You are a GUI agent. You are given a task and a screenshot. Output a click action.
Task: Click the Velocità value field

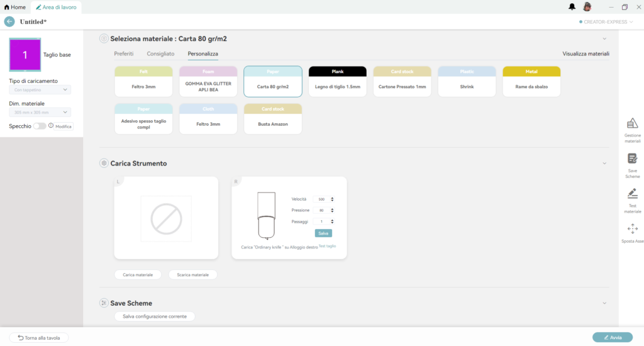(321, 199)
